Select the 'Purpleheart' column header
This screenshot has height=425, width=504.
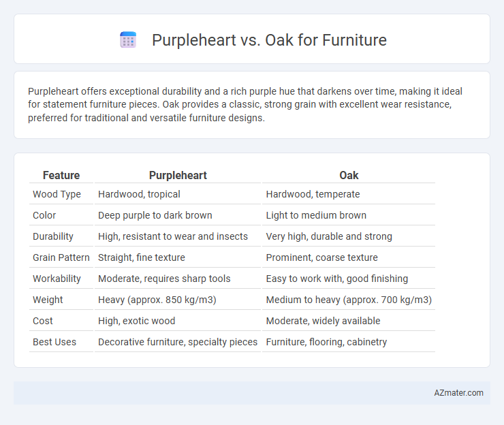point(178,175)
